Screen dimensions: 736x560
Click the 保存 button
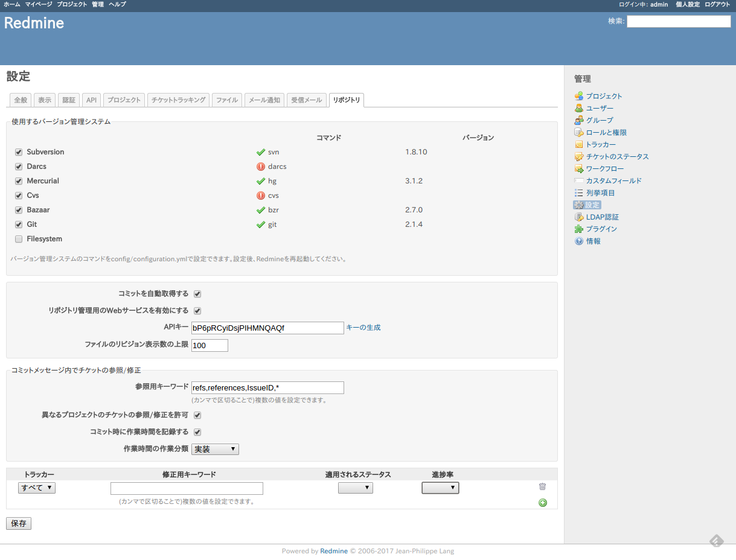point(19,523)
